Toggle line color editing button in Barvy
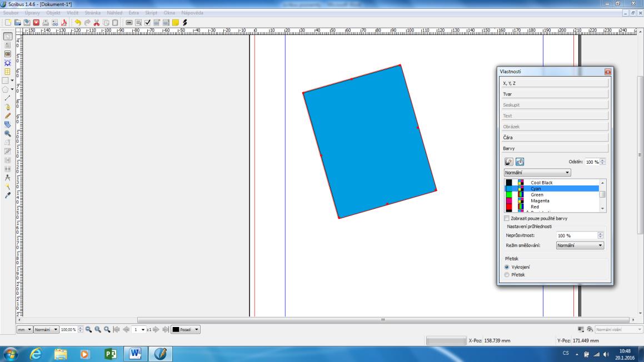 pyautogui.click(x=509, y=162)
